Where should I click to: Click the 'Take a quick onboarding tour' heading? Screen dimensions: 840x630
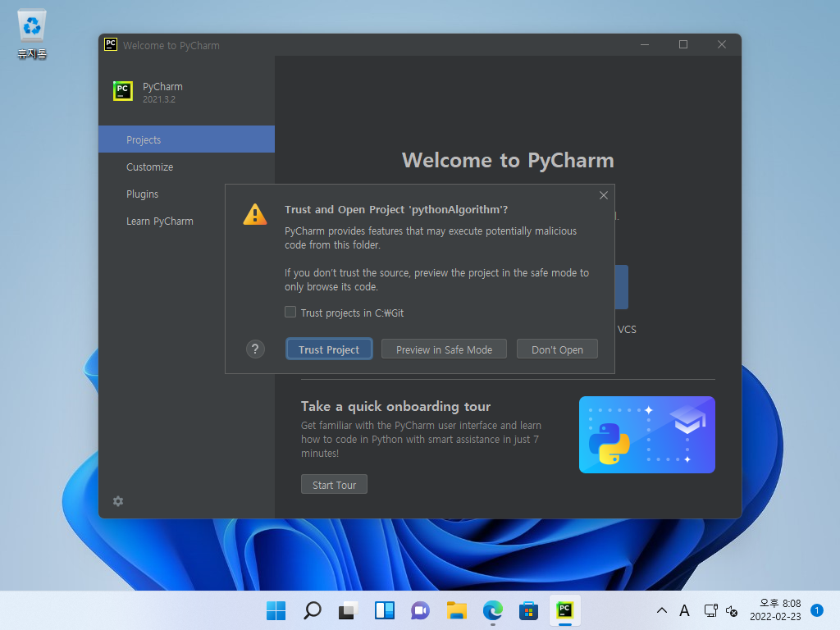coord(395,406)
